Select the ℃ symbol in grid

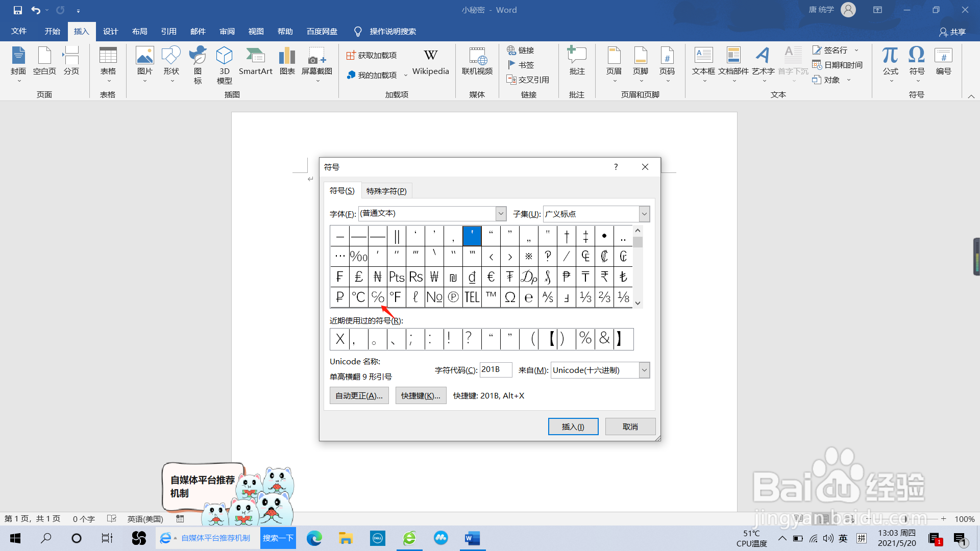click(x=359, y=297)
